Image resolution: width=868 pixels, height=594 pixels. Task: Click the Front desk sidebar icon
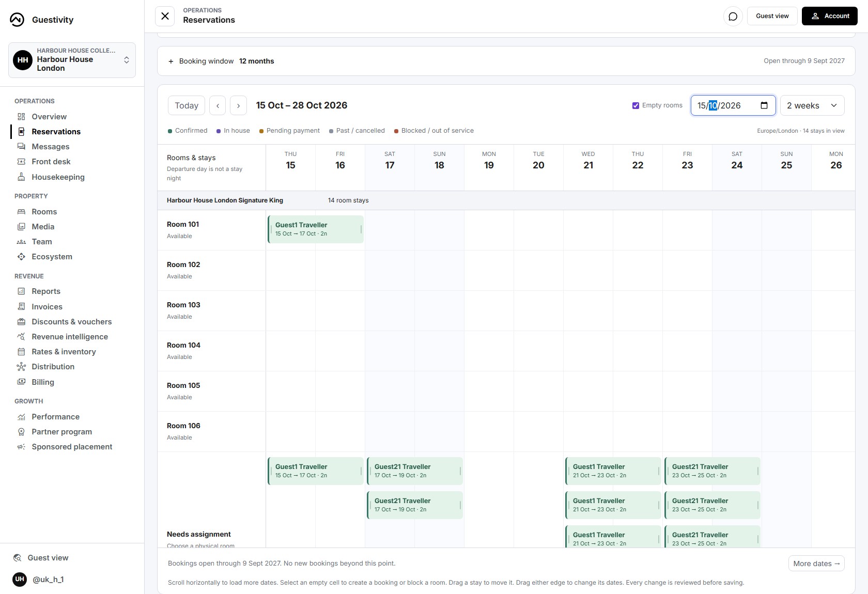click(x=21, y=162)
